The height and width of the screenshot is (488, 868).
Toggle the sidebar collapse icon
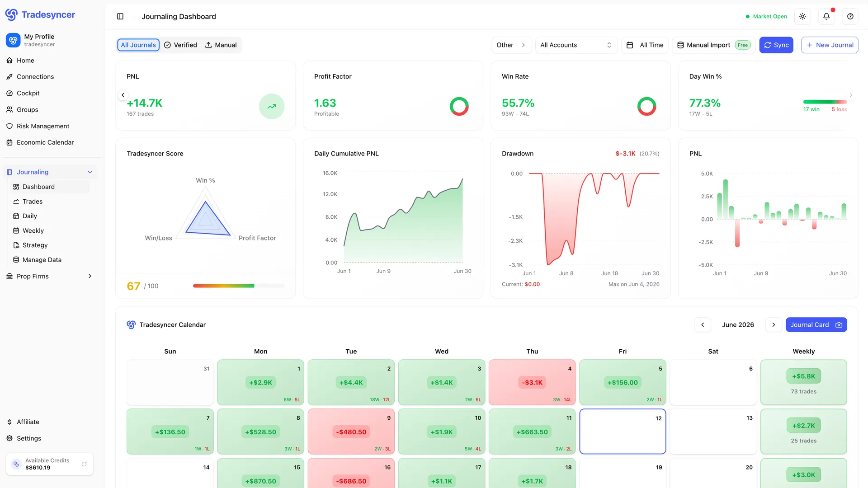[120, 16]
